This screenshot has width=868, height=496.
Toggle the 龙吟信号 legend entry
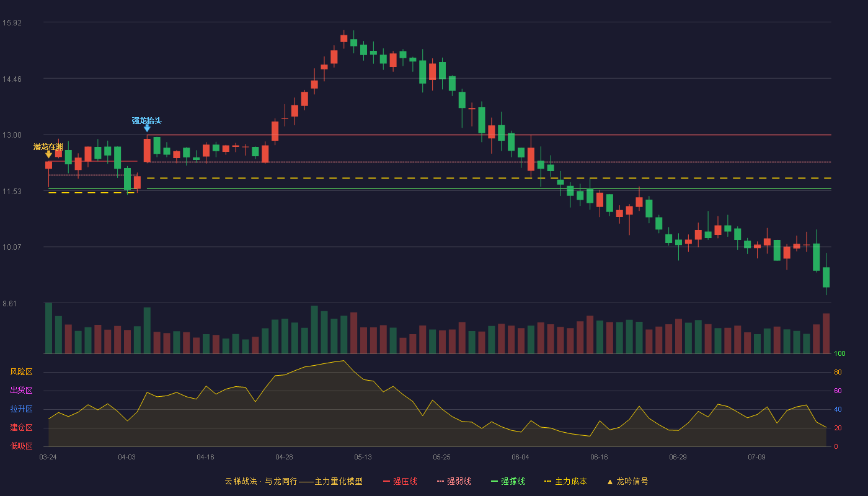point(627,481)
